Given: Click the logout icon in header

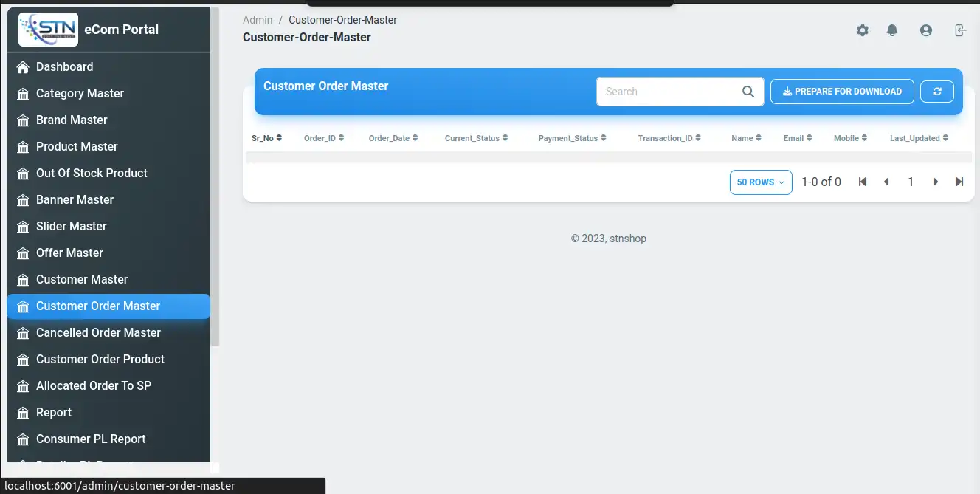Looking at the screenshot, I should click(x=959, y=30).
